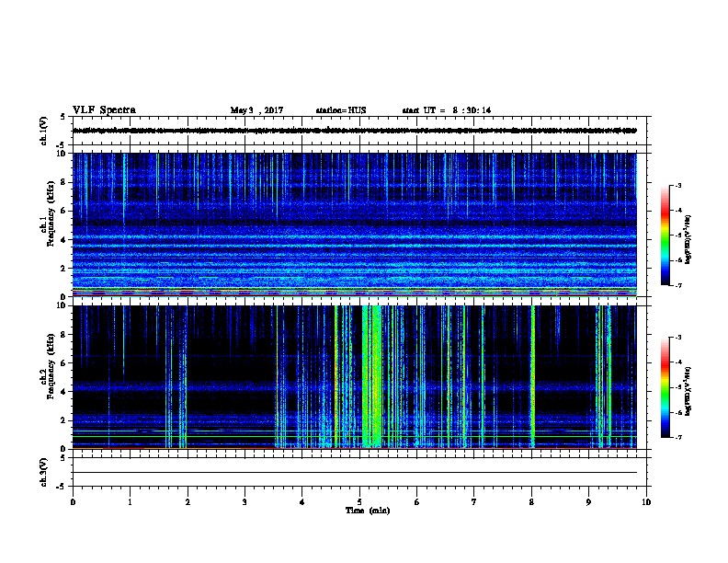Click the wide green burst in the ch.2 spectrogram
The height and width of the screenshot is (563, 728).
point(372,376)
